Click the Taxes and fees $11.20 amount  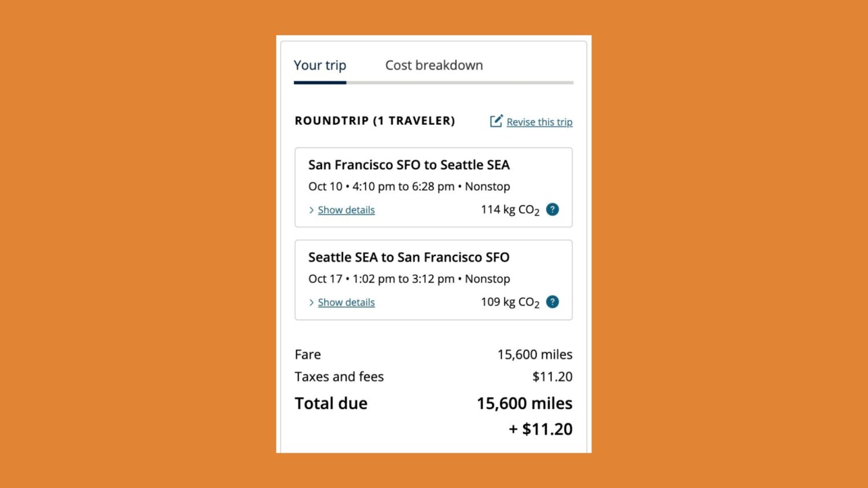552,377
